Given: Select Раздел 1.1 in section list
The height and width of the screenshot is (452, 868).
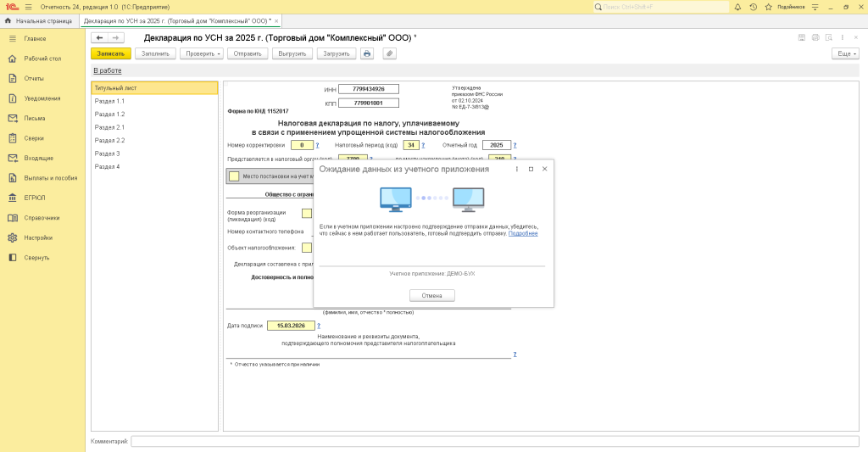Looking at the screenshot, I should [154, 102].
